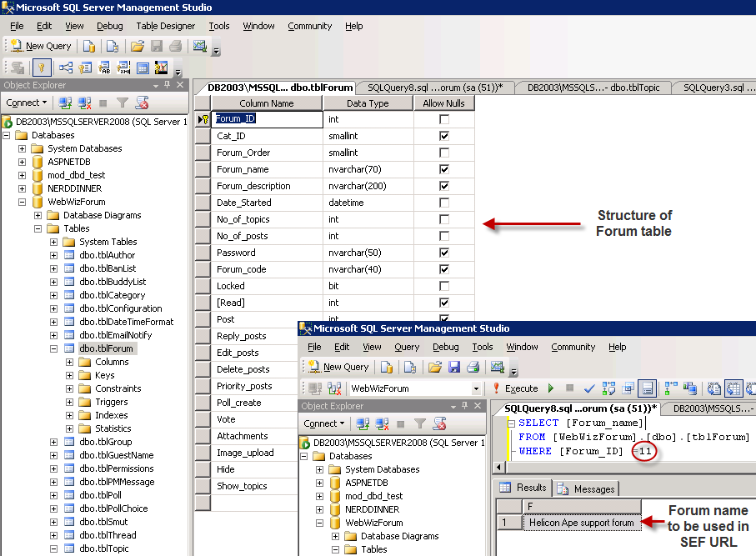Click New Query in the top toolbar

[41, 46]
